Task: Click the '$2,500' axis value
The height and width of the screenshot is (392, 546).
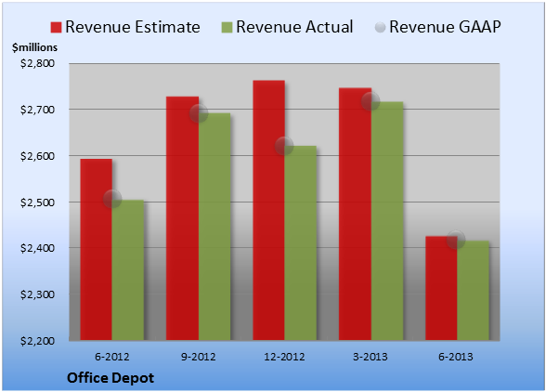Action: coord(37,203)
